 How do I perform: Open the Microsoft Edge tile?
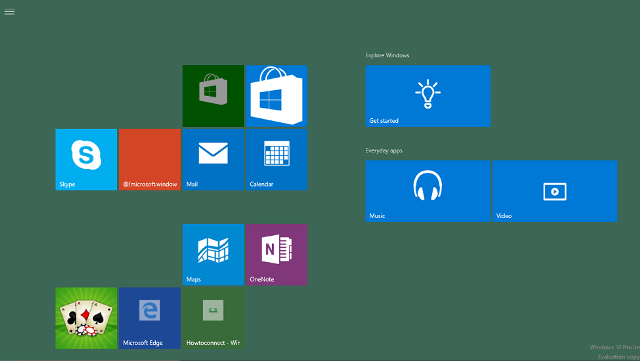[150, 318]
